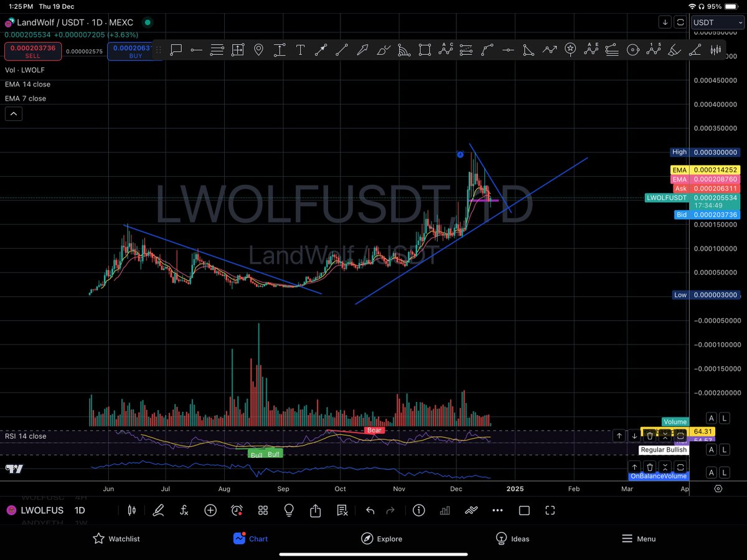Image resolution: width=747 pixels, height=560 pixels.
Task: Toggle auto scale A on volume pane
Action: 711,418
